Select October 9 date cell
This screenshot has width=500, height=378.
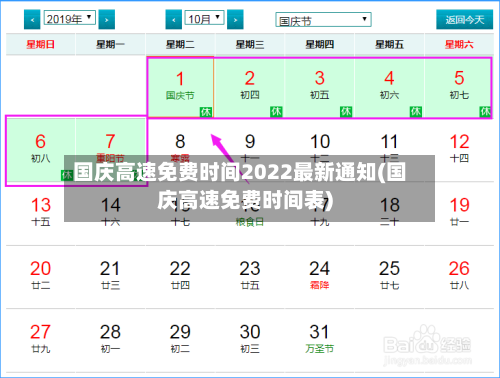click(x=250, y=150)
